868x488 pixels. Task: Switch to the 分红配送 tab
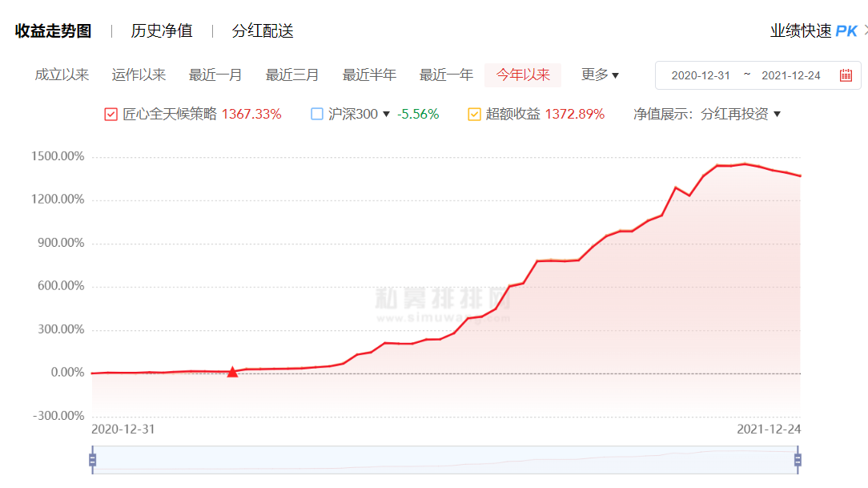[x=263, y=31]
